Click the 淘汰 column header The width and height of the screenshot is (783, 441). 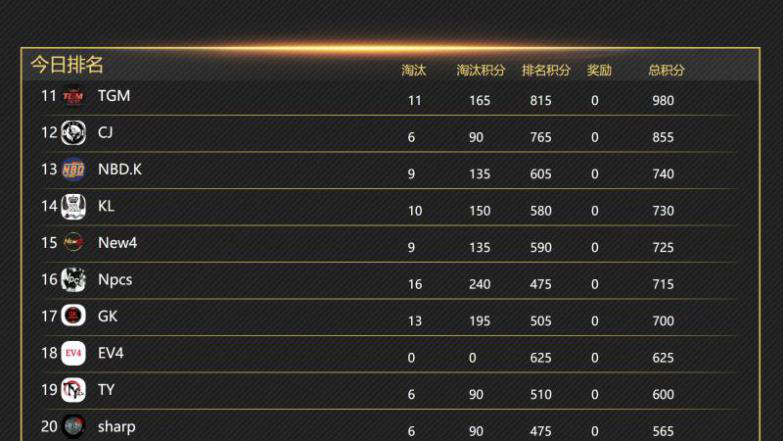[x=414, y=71]
